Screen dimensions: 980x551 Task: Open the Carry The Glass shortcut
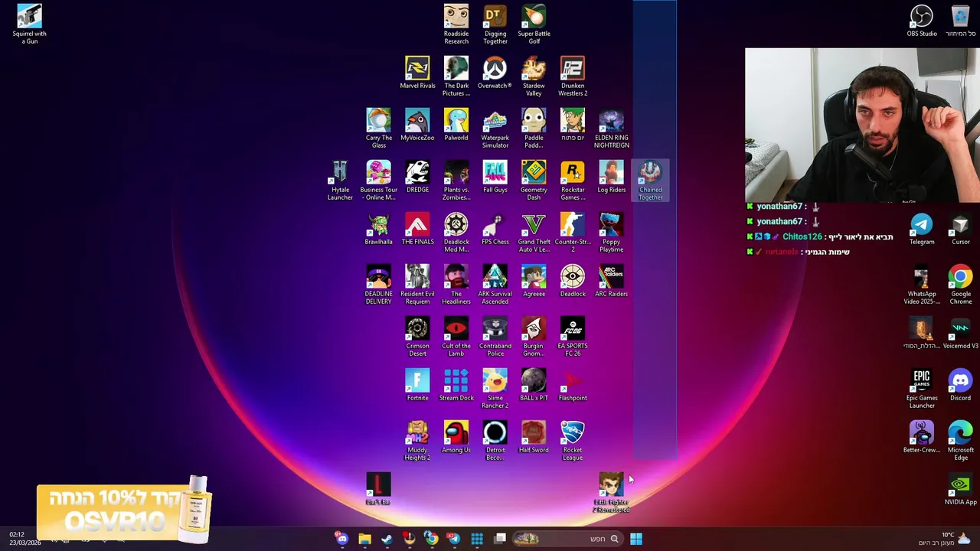(378, 129)
